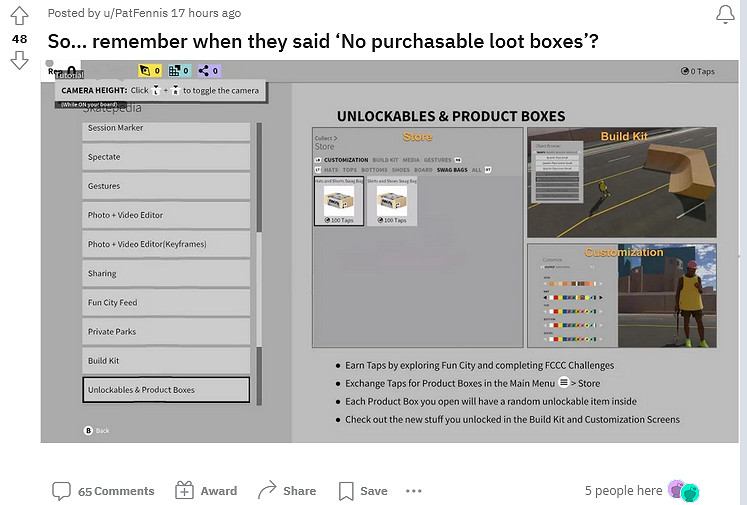This screenshot has height=505, width=747.
Task: Open the Fun City Feed entry
Action: point(166,303)
